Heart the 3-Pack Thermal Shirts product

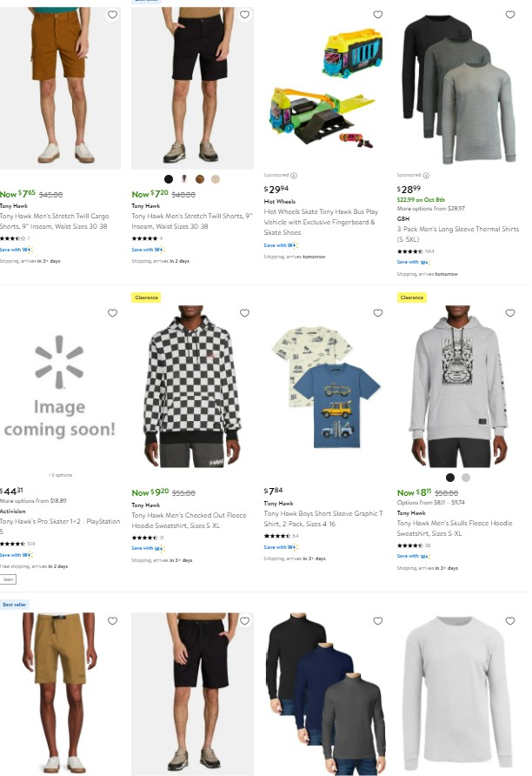click(x=510, y=14)
